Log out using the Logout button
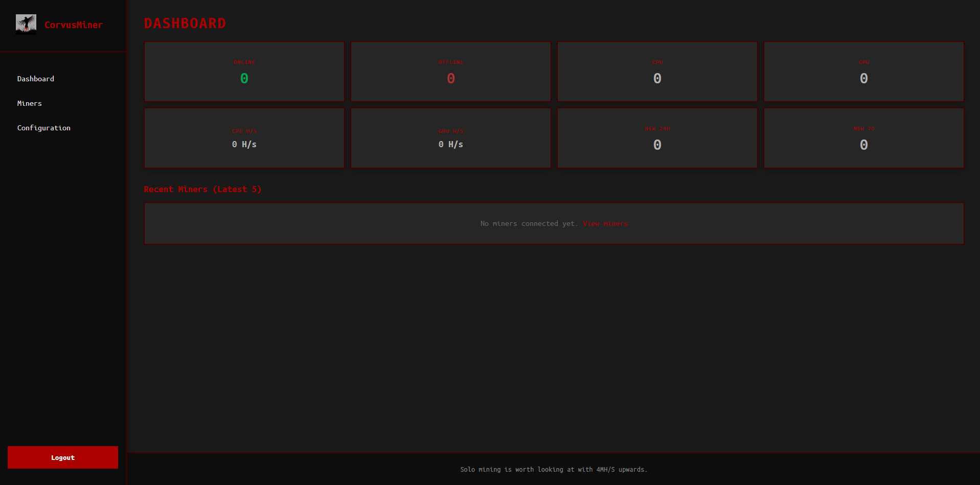Viewport: 980px width, 485px height. pos(63,457)
